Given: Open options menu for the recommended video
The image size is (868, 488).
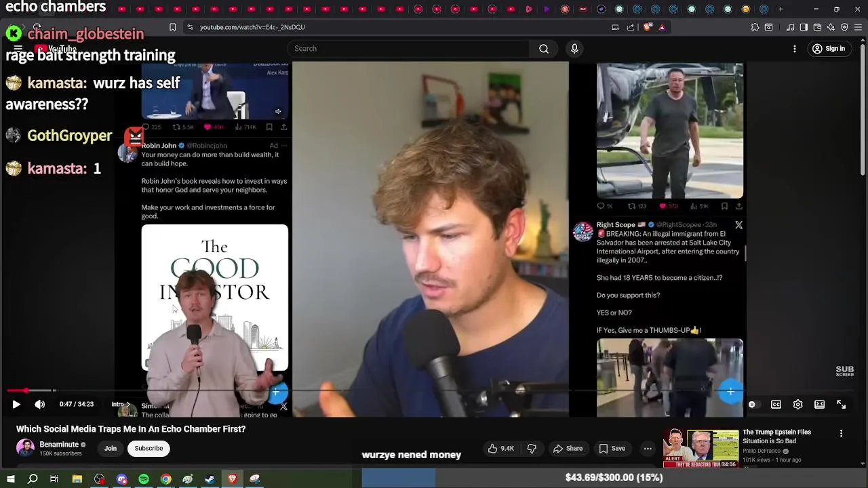Looking at the screenshot, I should click(x=841, y=434).
